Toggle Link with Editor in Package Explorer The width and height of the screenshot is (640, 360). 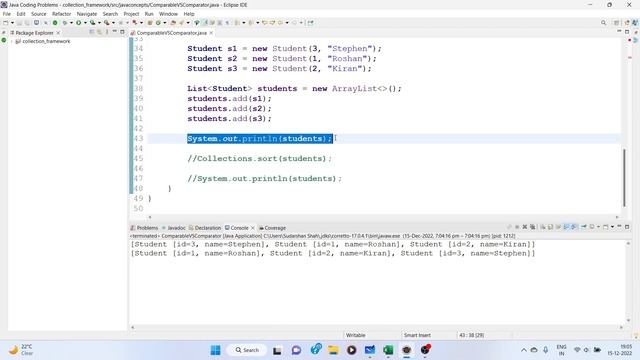pos(99,32)
